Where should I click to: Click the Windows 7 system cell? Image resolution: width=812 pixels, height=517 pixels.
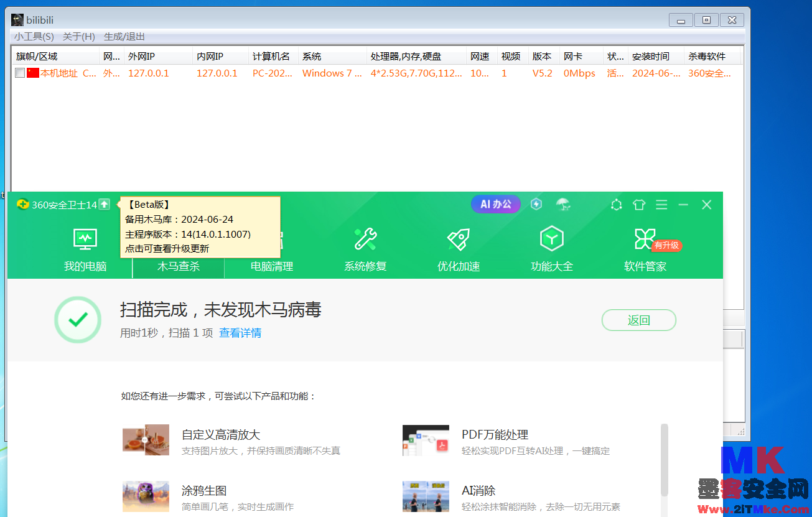point(332,73)
